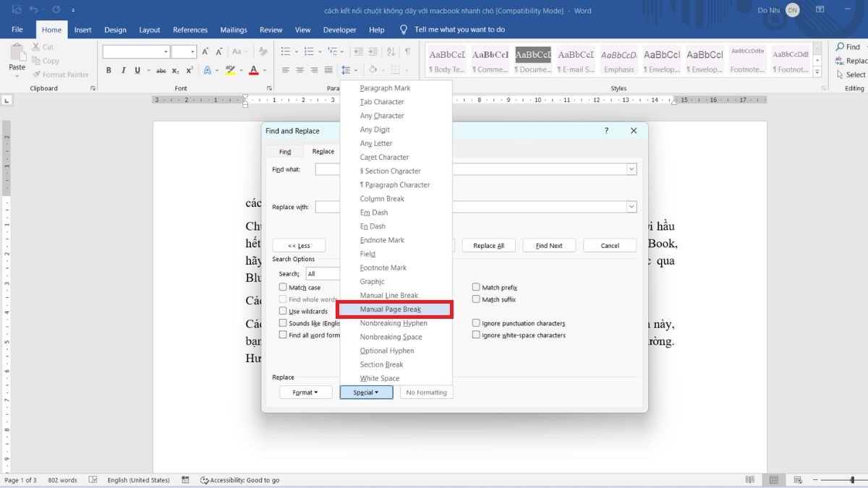
Task: Center the text alignment
Action: (x=300, y=70)
